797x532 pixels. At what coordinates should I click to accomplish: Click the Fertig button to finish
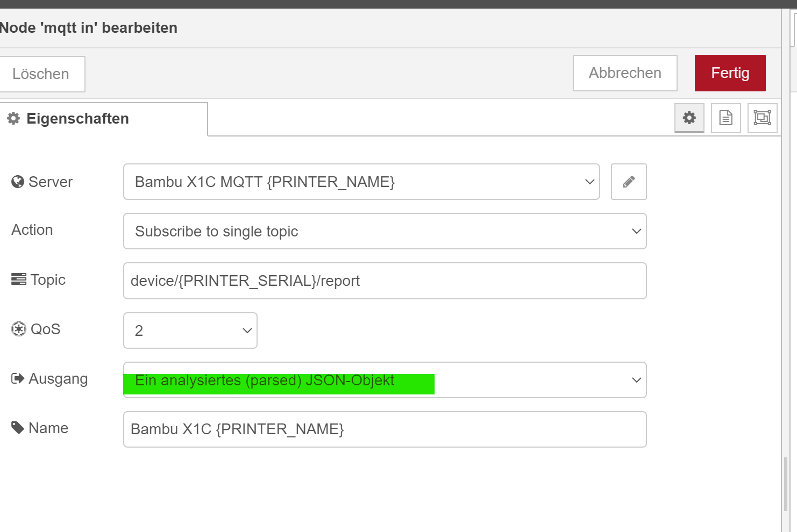coord(730,73)
